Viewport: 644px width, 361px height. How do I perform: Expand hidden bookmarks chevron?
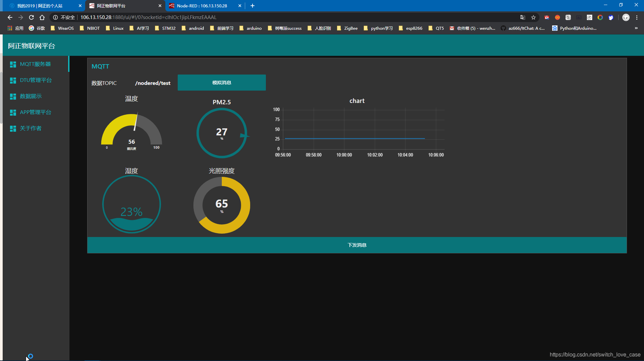coord(636,28)
